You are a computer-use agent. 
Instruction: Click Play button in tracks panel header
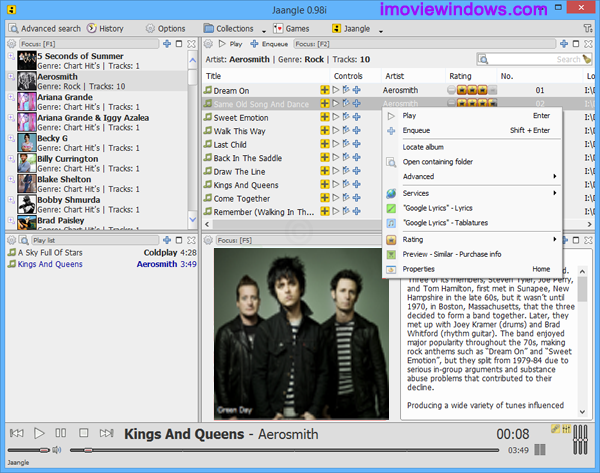pos(230,44)
